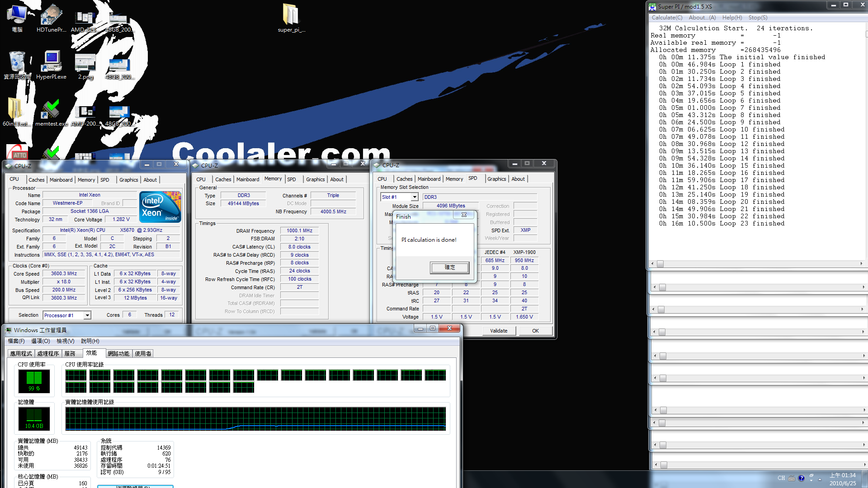Screen dimensions: 868x488
Task: Select the memtest.exe desktop icon
Action: (52, 113)
